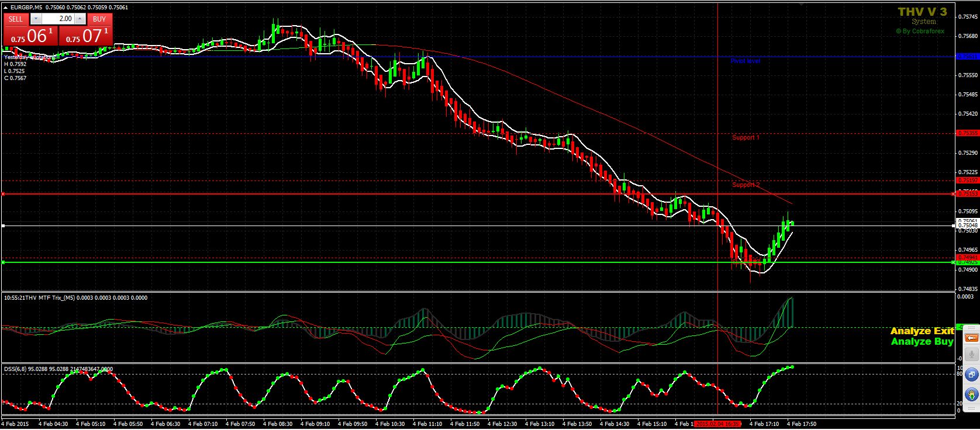
Task: Decrease lot volume with the down arrow
Action: pos(36,19)
